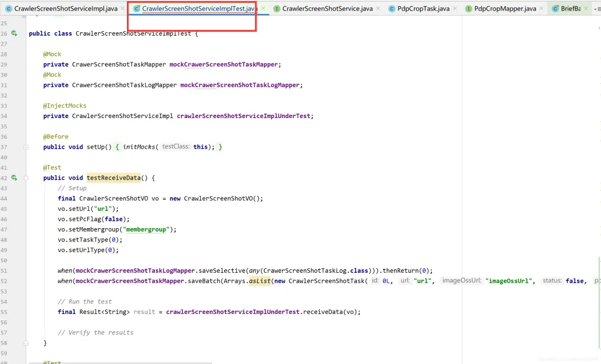Image resolution: width=601 pixels, height=364 pixels.
Task: Click "imageOssUrl" string on line 52
Action: tap(508, 281)
